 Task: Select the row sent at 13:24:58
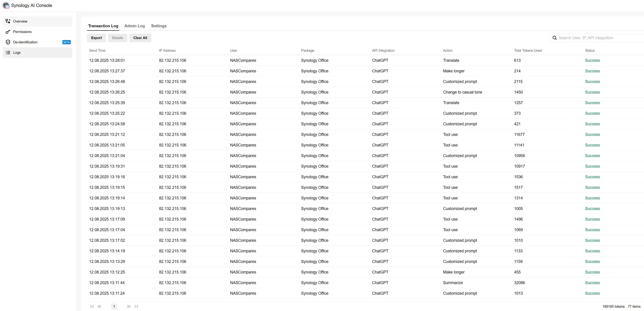click(x=366, y=124)
